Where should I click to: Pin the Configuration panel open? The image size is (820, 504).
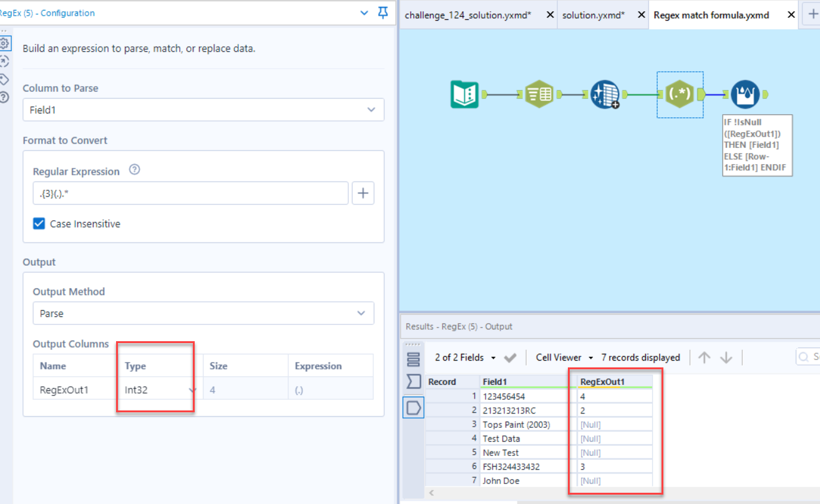(383, 12)
